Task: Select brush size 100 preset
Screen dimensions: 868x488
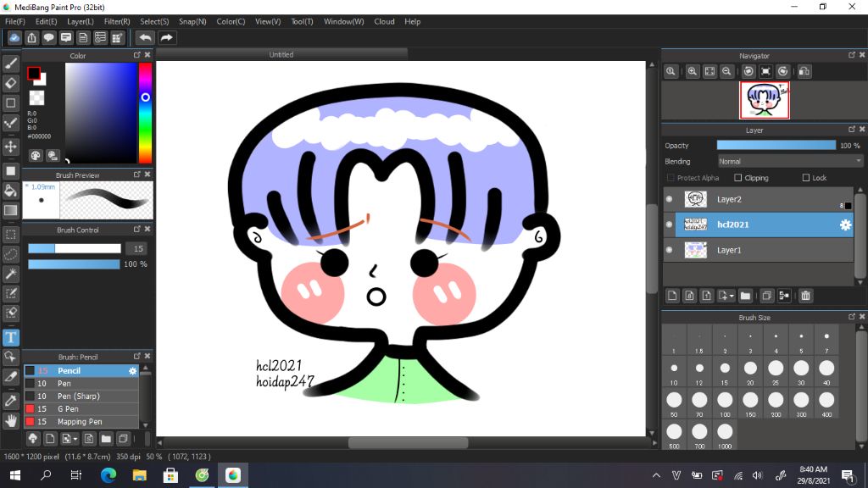Action: [x=725, y=402]
